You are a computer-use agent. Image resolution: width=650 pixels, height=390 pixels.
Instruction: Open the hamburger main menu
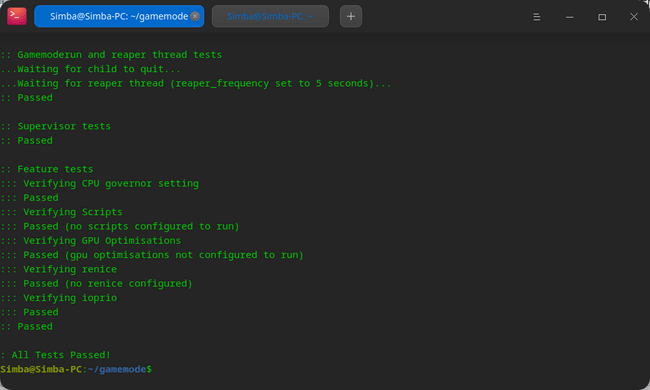pyautogui.click(x=536, y=17)
